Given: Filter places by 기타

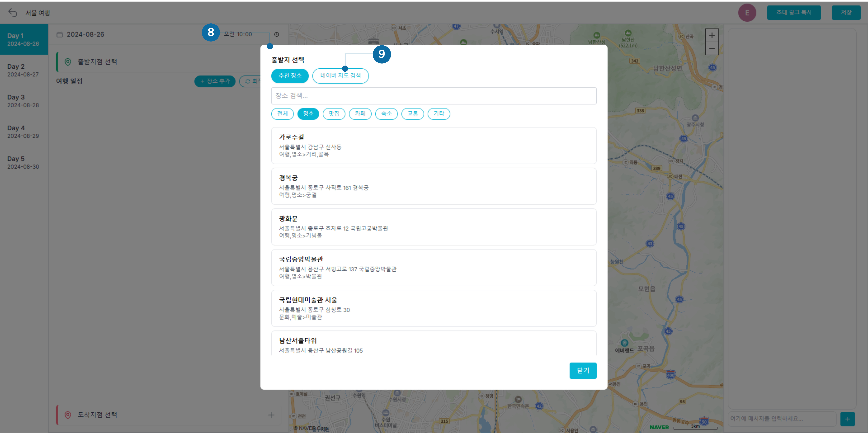Looking at the screenshot, I should point(439,114).
